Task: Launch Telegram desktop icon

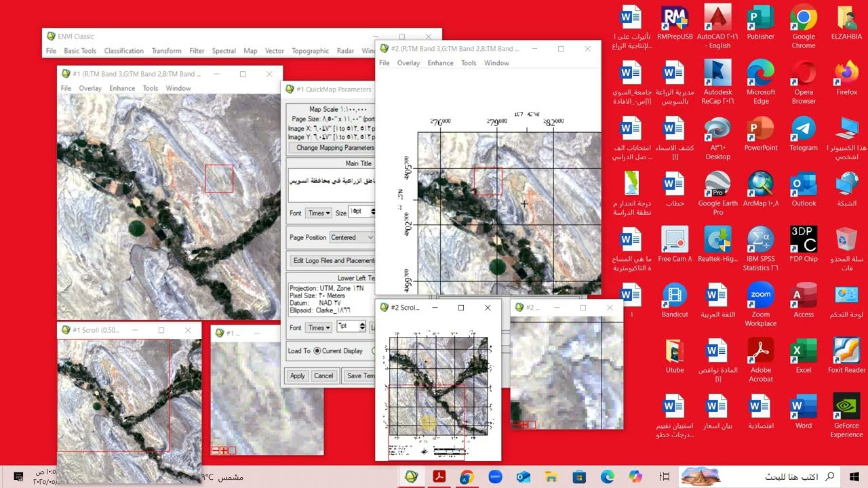Action: click(804, 134)
